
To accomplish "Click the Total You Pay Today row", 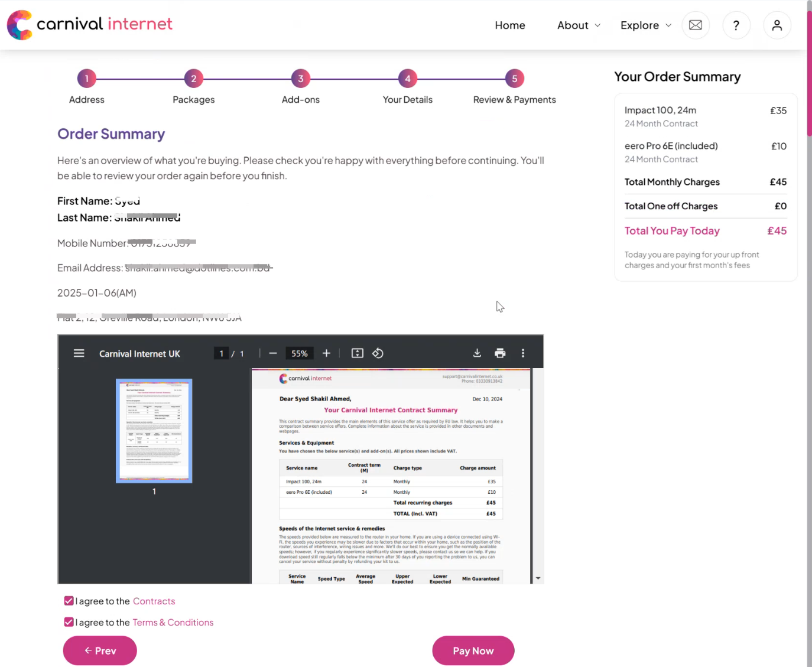I will pos(706,231).
